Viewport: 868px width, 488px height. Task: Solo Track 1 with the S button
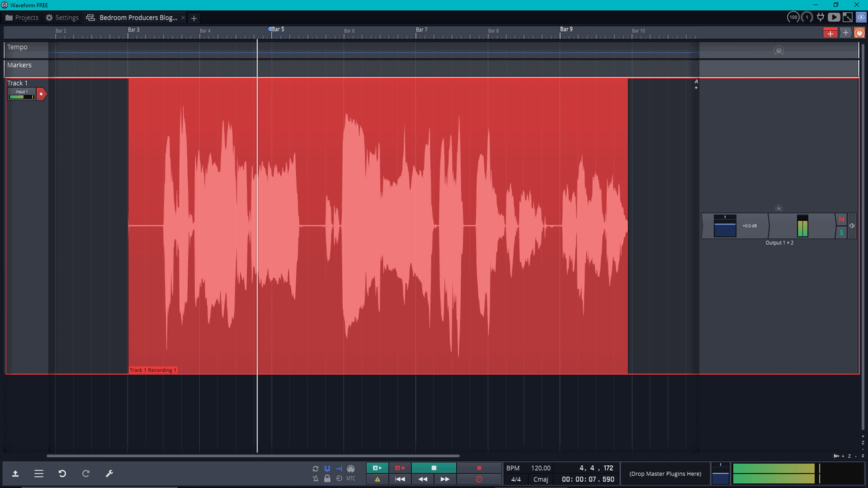841,233
